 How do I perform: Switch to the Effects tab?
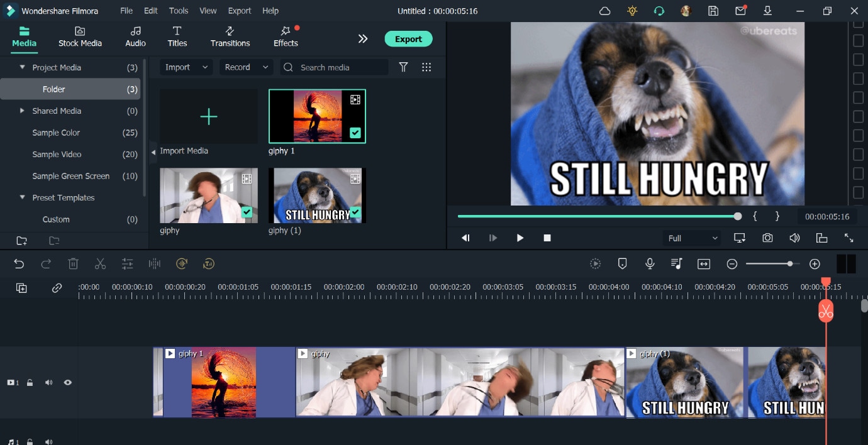coord(286,37)
